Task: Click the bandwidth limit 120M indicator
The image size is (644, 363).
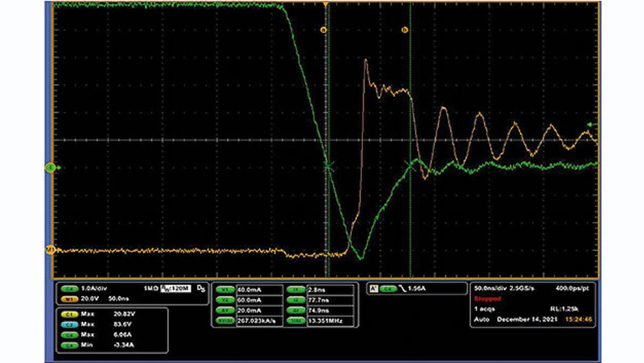Action: tap(175, 289)
